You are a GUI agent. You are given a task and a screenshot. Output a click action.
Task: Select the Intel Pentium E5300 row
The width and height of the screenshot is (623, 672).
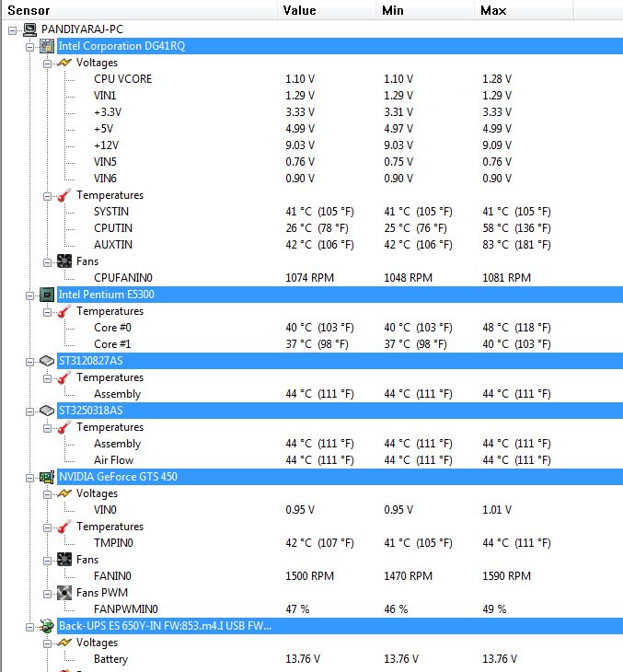340,295
